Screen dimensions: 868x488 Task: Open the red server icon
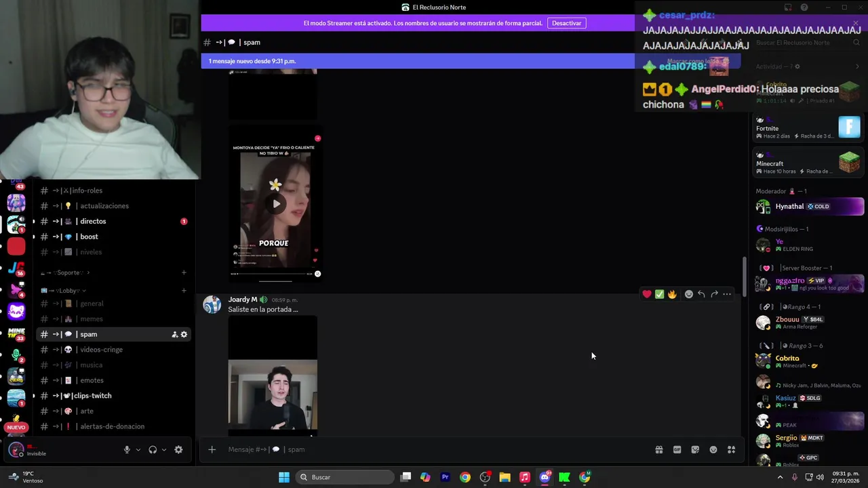pos(16,247)
